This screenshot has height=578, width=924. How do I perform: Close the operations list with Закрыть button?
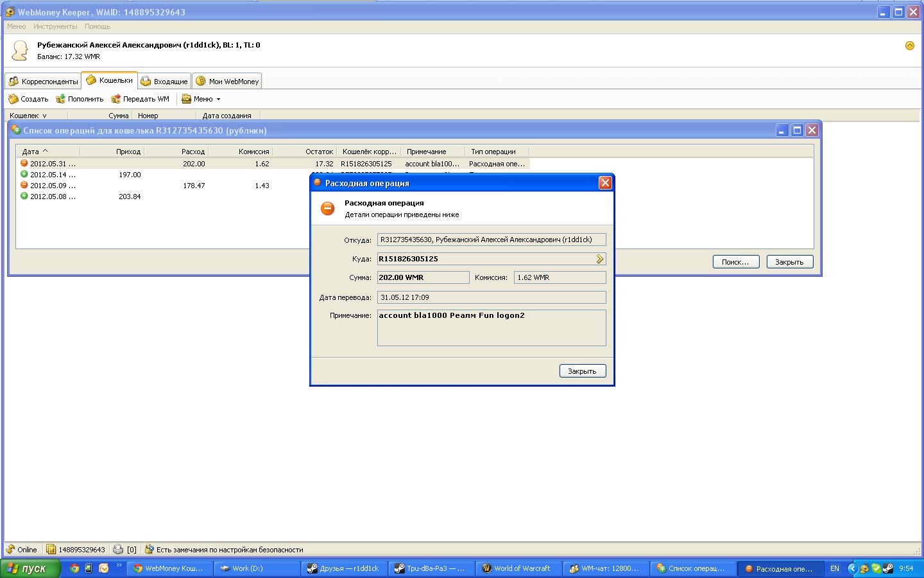click(790, 262)
